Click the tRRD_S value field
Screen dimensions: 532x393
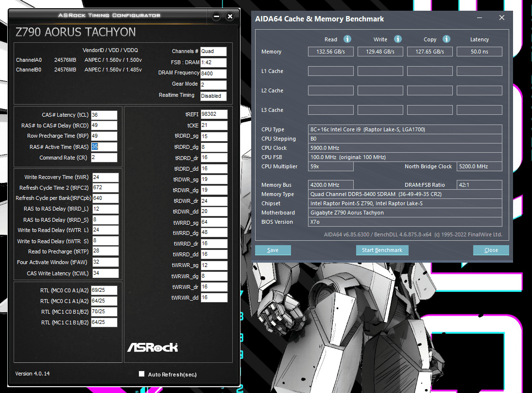(105, 220)
